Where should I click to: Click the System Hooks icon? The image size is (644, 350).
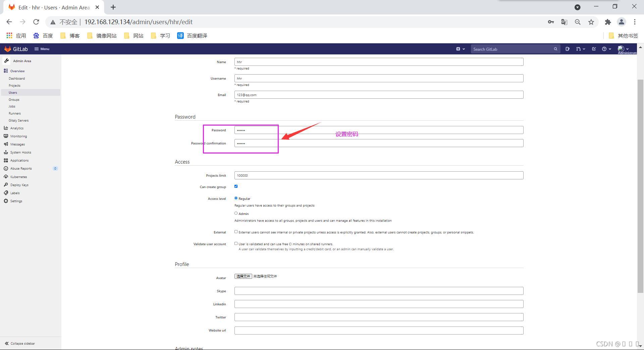(x=6, y=152)
